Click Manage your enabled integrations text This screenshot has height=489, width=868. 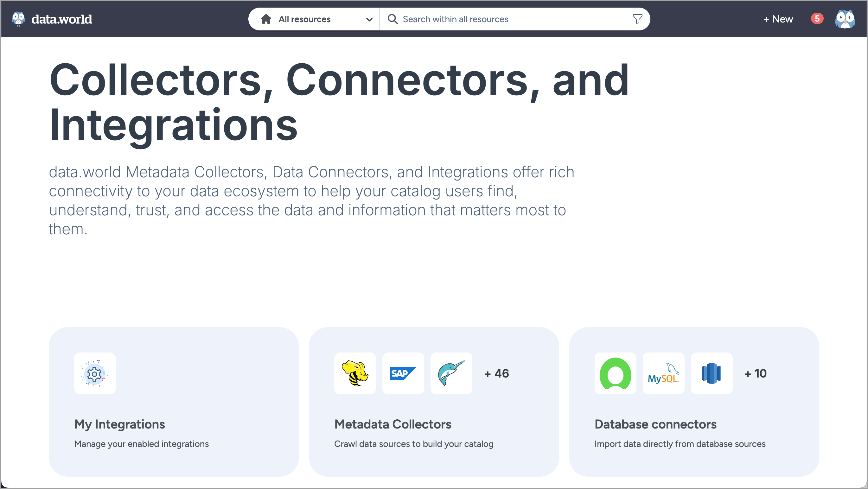pos(142,444)
